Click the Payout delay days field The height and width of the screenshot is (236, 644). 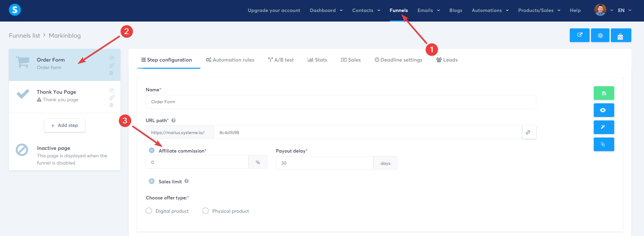pyautogui.click(x=325, y=163)
